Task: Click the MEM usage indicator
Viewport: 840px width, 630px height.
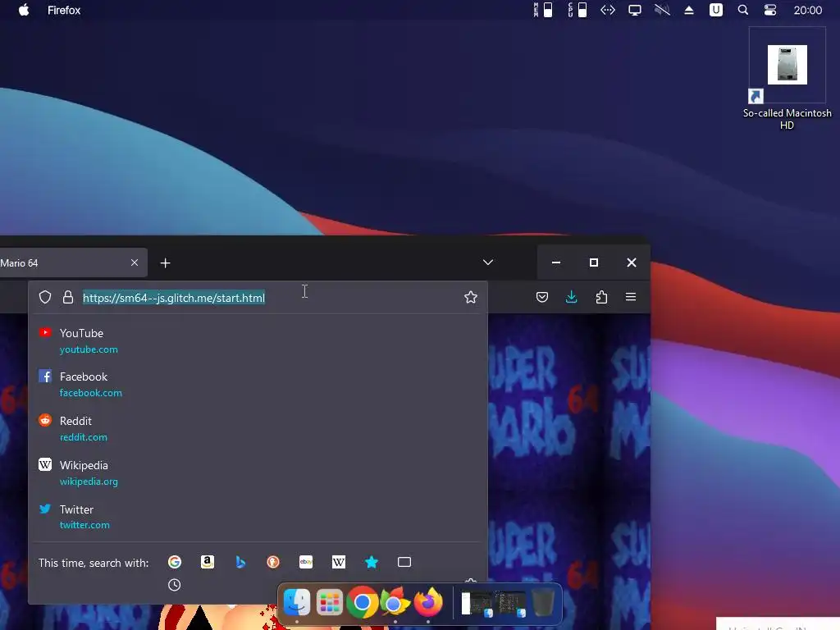Action: click(543, 10)
